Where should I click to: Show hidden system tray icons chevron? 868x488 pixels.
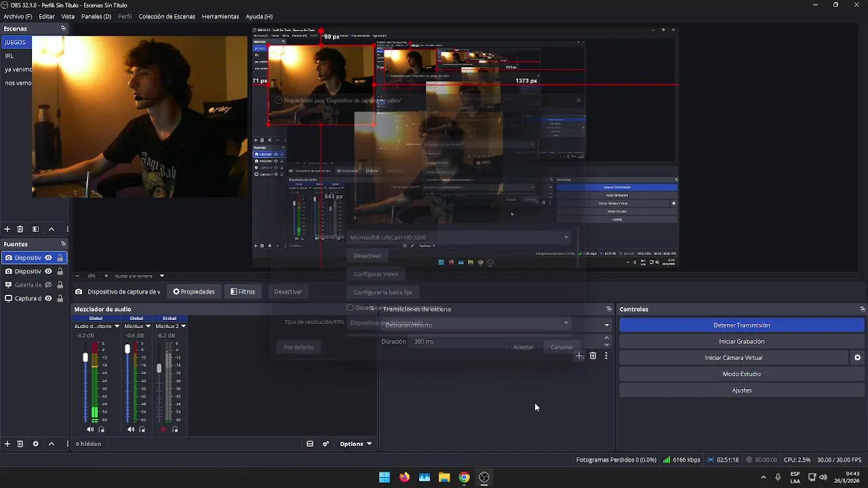click(x=764, y=477)
